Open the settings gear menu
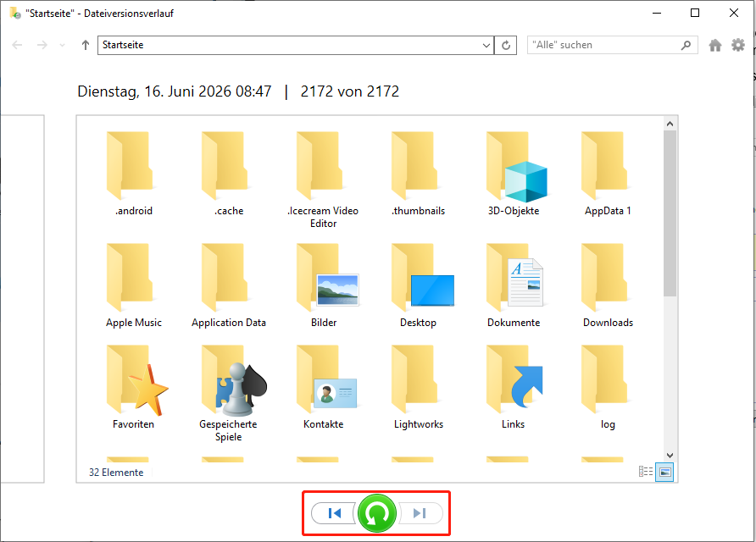Image resolution: width=756 pixels, height=542 pixels. (738, 45)
